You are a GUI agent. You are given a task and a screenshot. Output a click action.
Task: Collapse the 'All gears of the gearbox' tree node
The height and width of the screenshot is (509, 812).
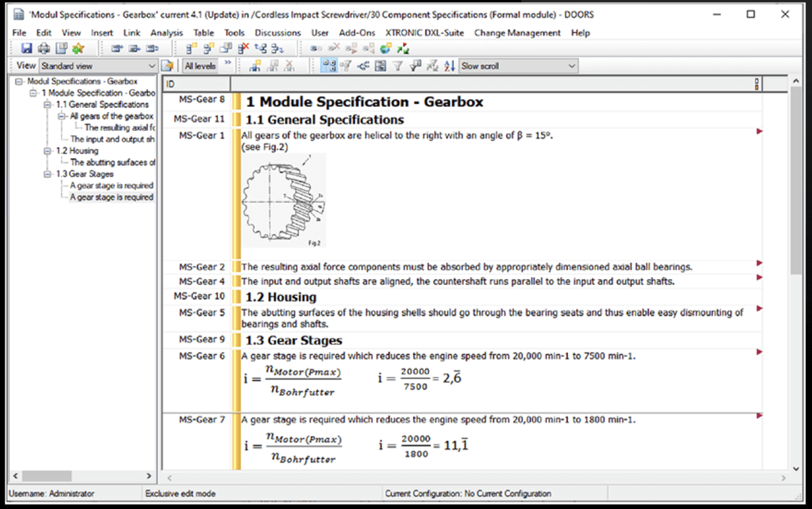coord(61,116)
